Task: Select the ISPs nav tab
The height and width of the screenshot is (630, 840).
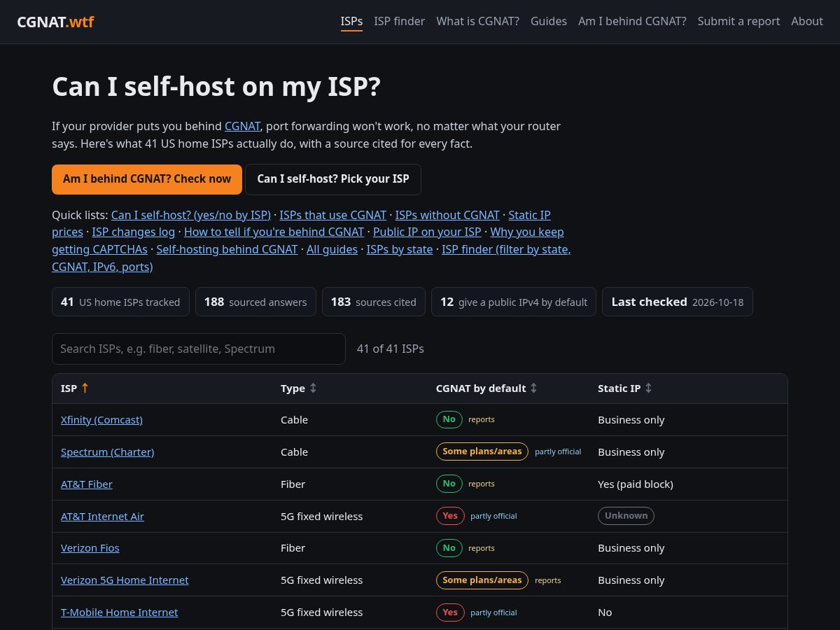Action: (351, 21)
